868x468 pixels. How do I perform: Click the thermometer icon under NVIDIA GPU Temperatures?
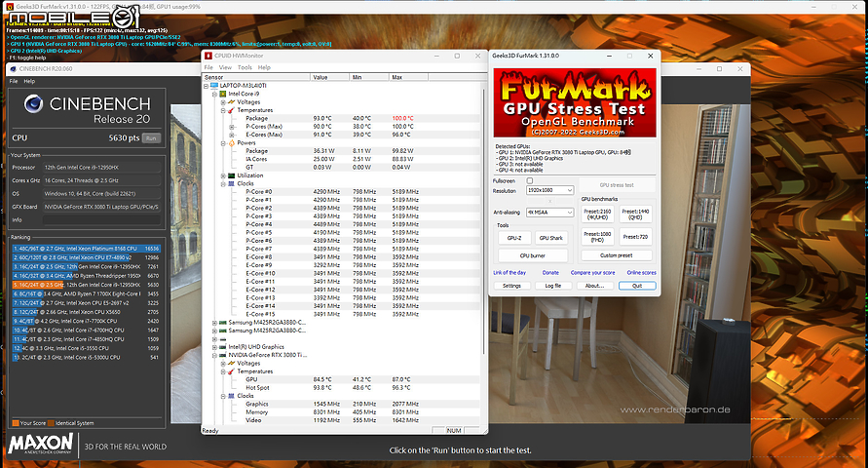point(232,371)
